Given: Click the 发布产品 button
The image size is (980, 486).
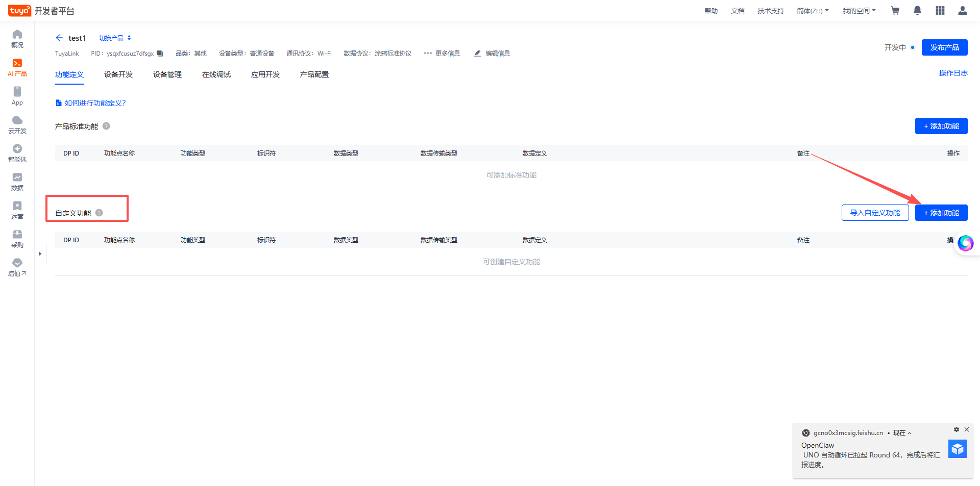Looking at the screenshot, I should click(x=944, y=47).
